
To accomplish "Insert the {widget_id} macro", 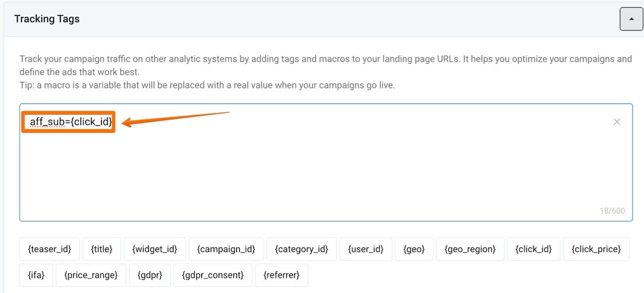I will (155, 249).
